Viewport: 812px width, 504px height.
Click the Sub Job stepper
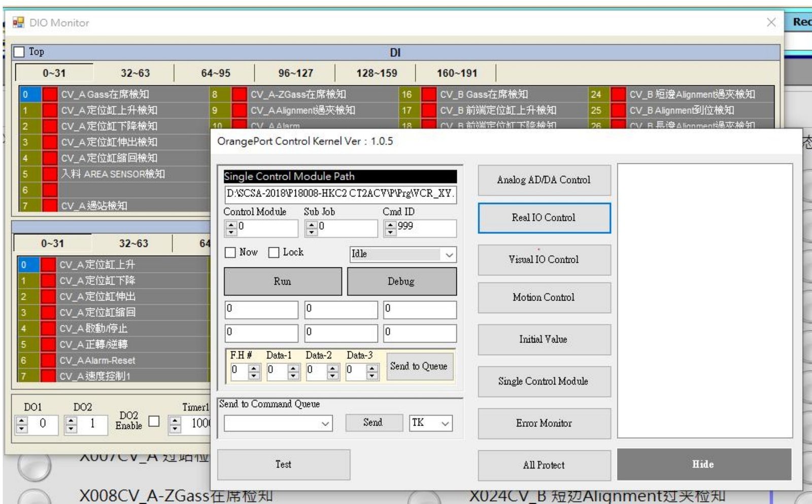coord(312,228)
